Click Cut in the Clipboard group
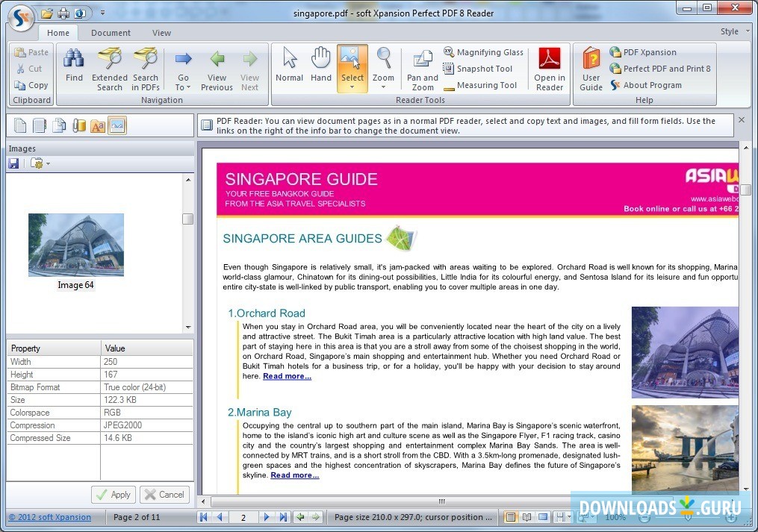 point(29,69)
